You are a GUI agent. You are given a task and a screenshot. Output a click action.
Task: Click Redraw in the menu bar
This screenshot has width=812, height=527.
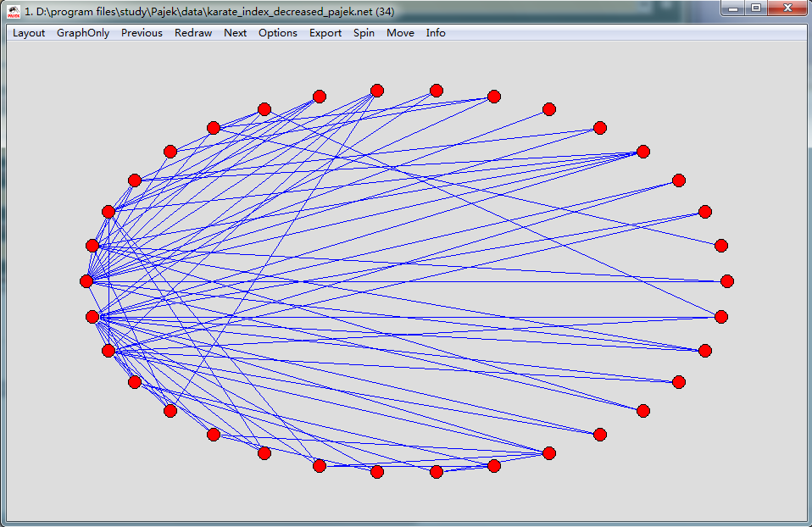pos(193,32)
